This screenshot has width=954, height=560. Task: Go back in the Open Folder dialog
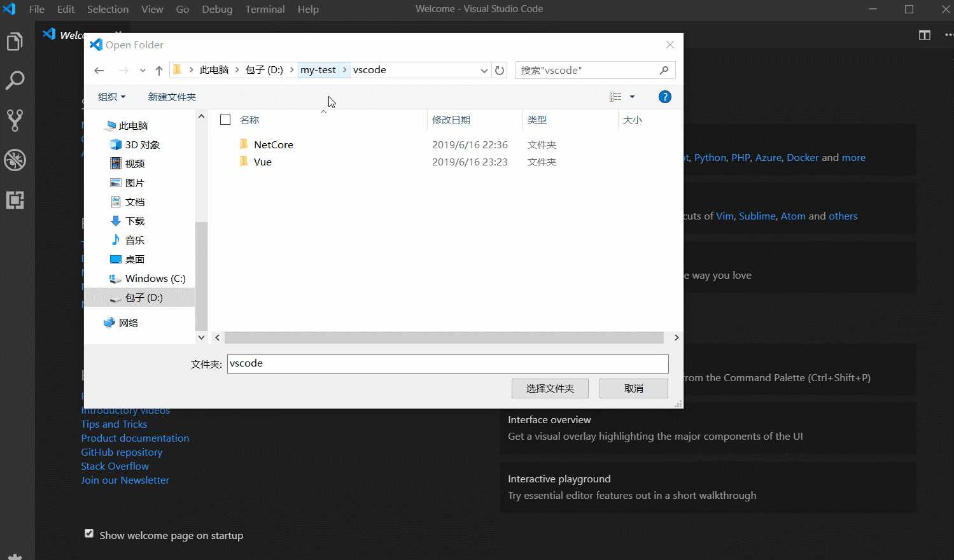[99, 71]
